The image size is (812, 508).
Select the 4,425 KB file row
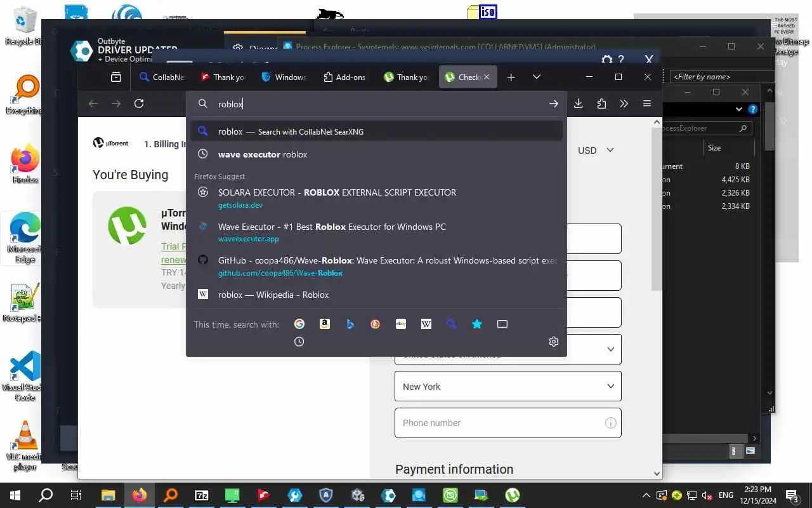click(x=707, y=180)
